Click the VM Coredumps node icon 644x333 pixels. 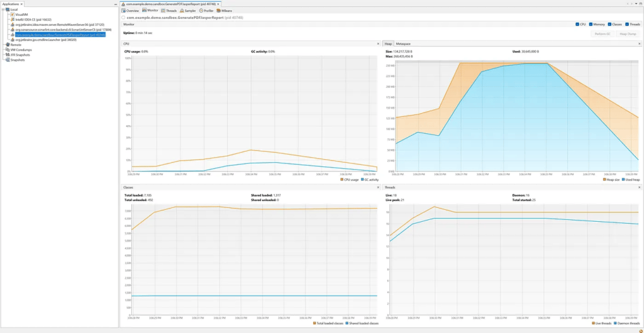8,50
